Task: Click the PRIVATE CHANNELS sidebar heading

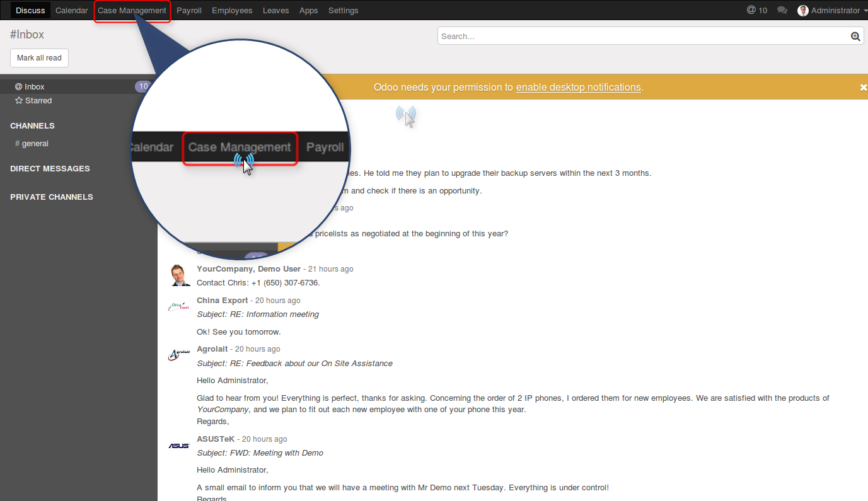Action: (52, 197)
